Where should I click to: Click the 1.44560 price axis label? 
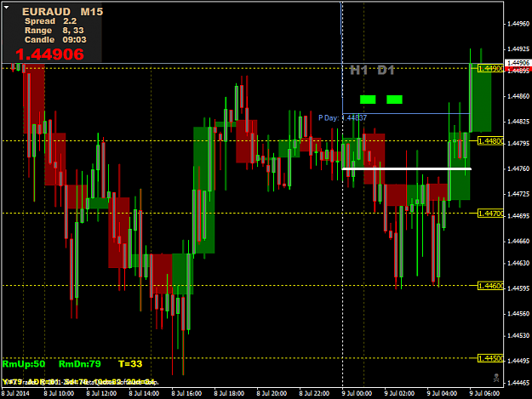[x=518, y=314]
